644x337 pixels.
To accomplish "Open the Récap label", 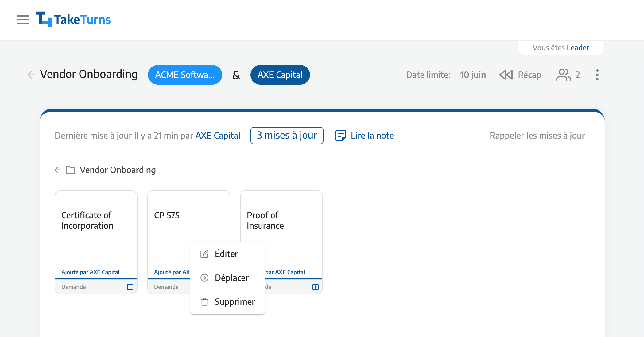I will click(x=530, y=75).
